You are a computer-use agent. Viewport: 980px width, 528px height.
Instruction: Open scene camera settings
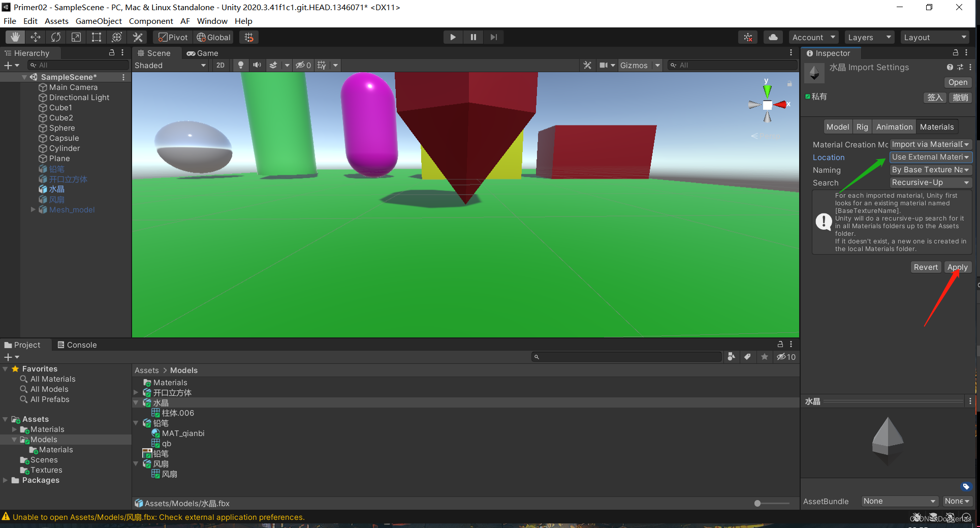pos(604,65)
